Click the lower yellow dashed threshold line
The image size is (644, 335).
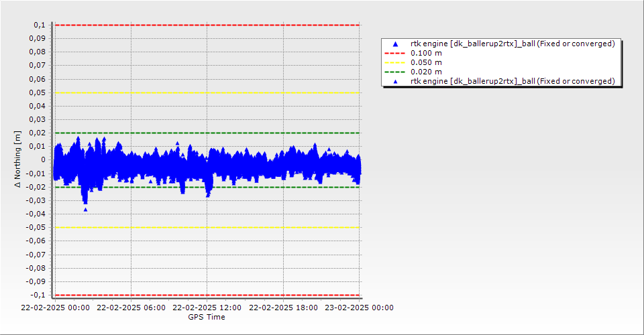click(x=207, y=228)
